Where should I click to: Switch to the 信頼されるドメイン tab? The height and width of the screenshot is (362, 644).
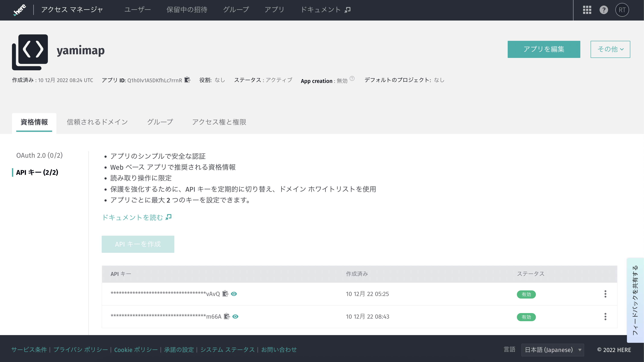[x=97, y=122]
